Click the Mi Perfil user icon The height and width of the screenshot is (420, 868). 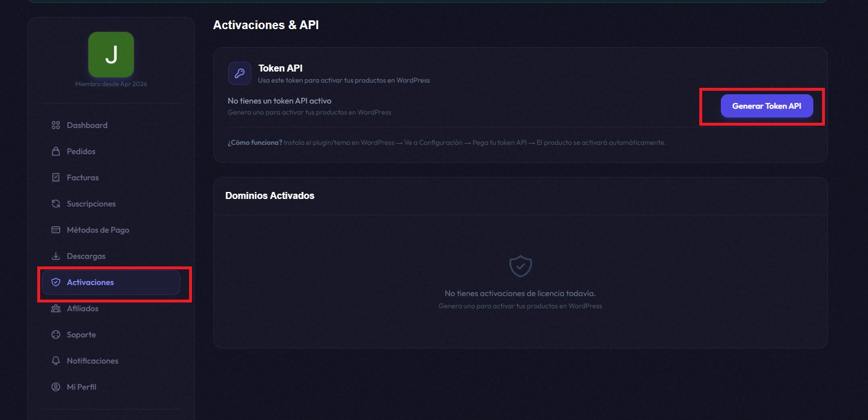(x=56, y=387)
